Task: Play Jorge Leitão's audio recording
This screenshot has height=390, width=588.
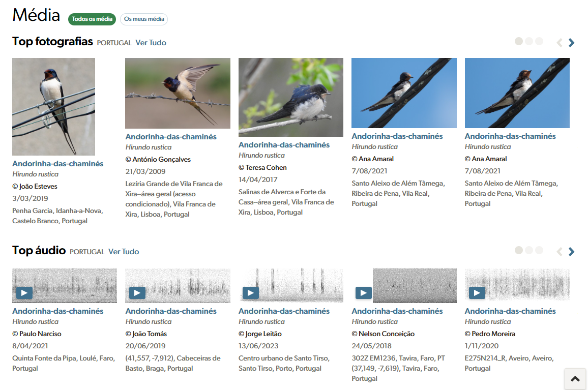Action: [250, 293]
